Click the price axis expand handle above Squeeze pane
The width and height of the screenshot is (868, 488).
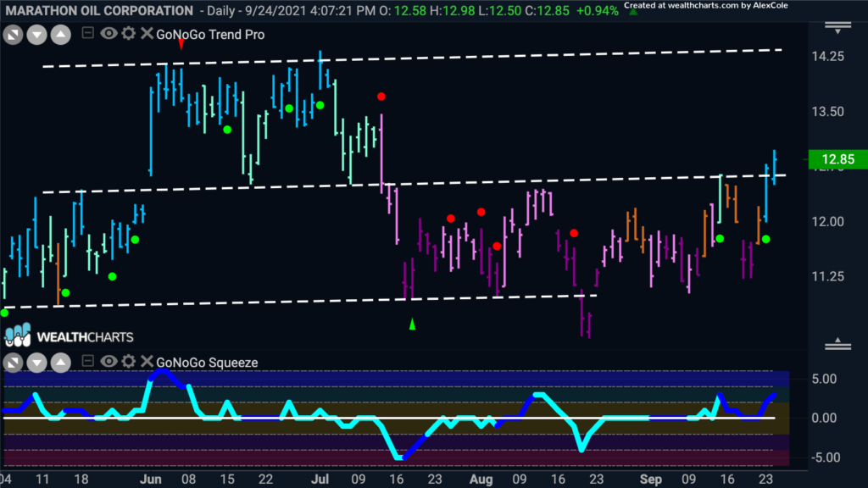(x=837, y=344)
